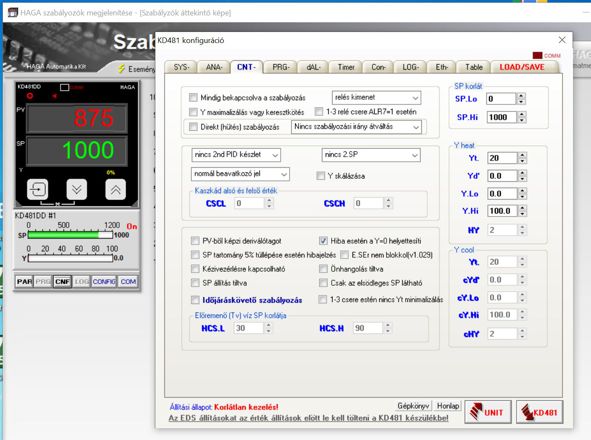
Task: Enable Mindig bekapcsolva a szabályozás checkbox
Action: click(193, 98)
